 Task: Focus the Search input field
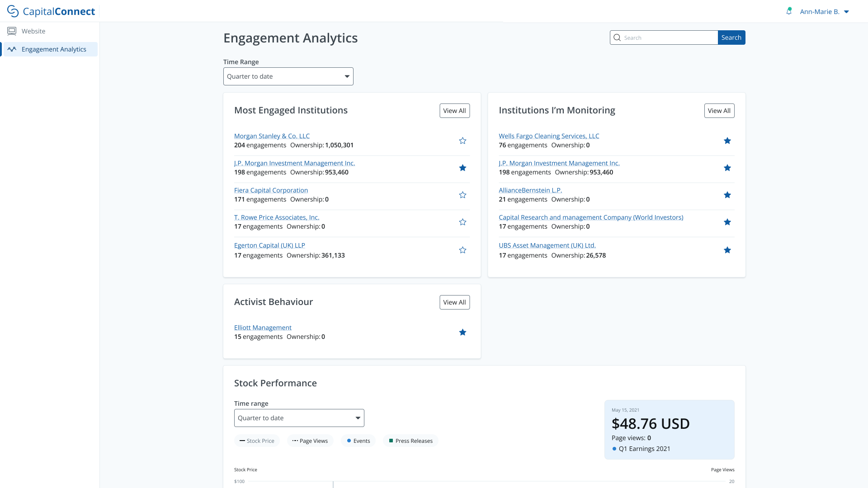point(664,38)
